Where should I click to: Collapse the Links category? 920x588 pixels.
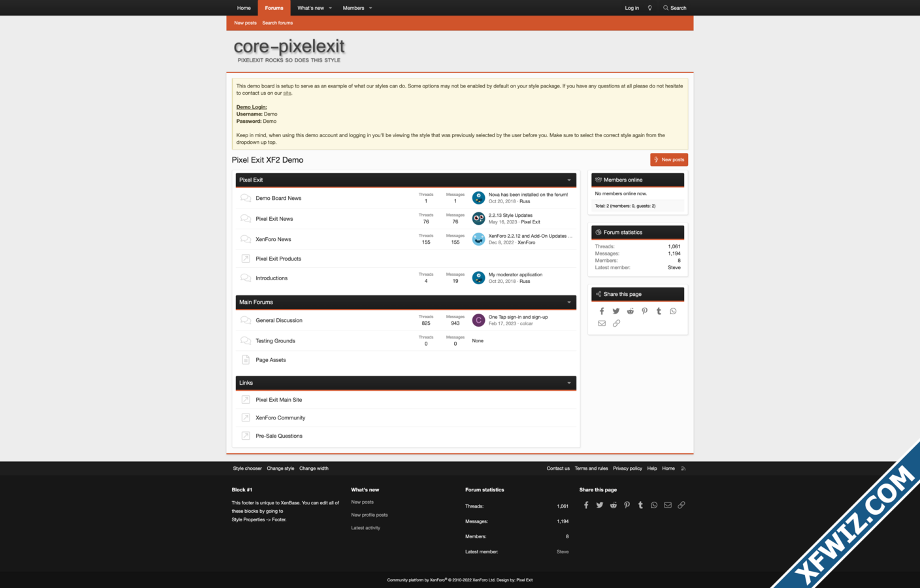point(569,383)
